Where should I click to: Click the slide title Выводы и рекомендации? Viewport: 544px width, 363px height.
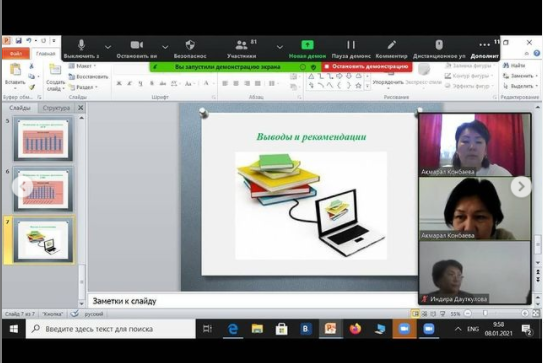coord(311,137)
